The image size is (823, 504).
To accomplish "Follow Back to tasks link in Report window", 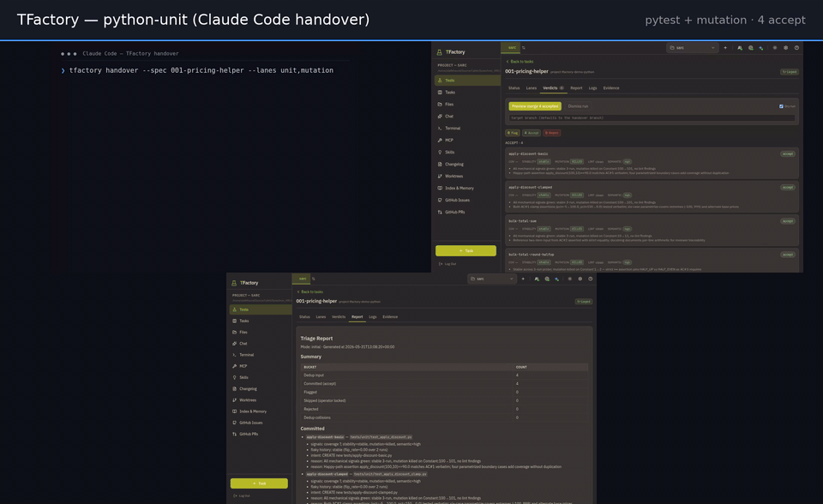I will pos(310,292).
